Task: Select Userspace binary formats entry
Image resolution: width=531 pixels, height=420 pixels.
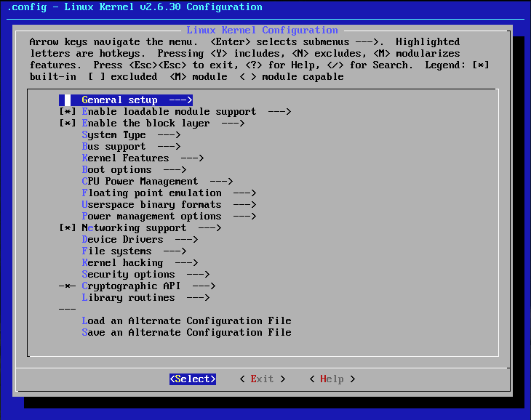Action: point(169,205)
